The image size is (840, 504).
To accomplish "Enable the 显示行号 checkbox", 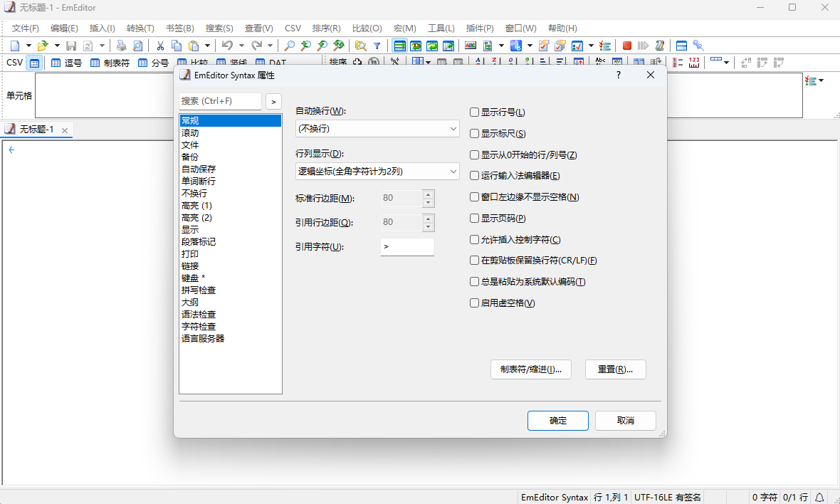I will coord(475,112).
